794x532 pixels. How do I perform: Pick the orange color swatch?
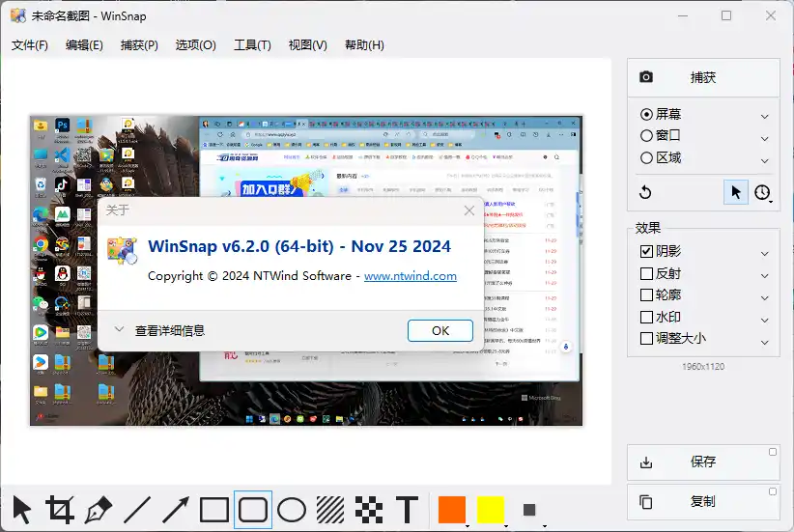click(x=452, y=510)
